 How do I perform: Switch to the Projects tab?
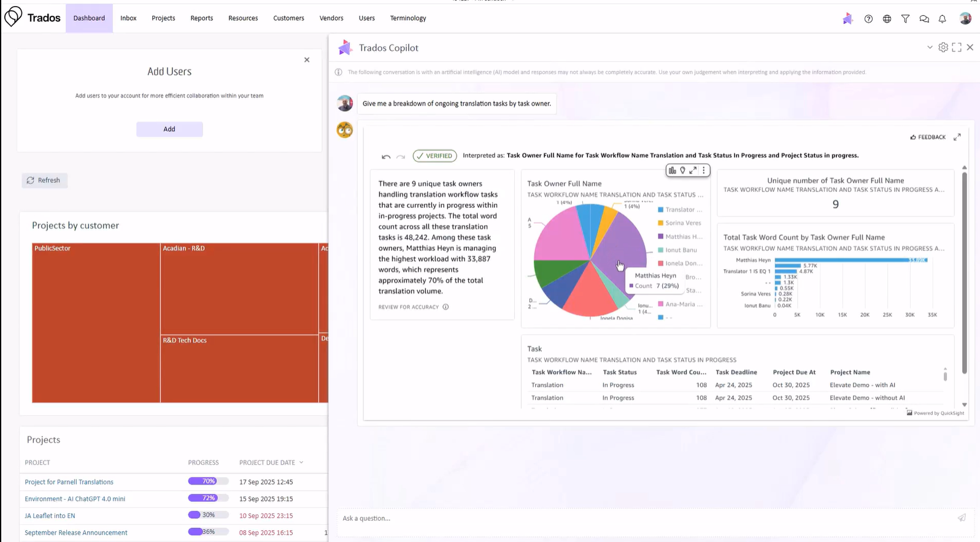click(x=163, y=18)
